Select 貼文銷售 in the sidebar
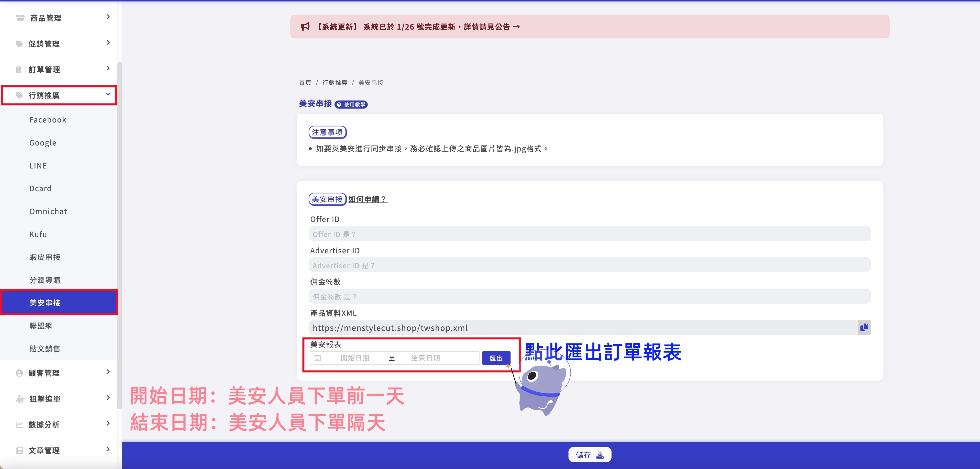980x469 pixels. pos(59,349)
